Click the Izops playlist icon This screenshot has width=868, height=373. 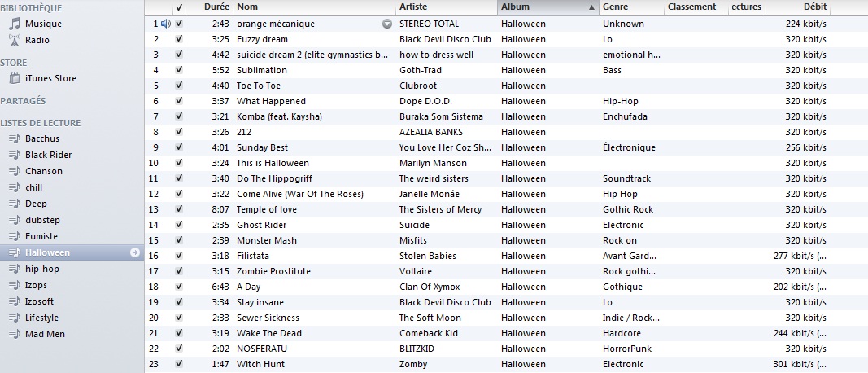click(x=15, y=285)
